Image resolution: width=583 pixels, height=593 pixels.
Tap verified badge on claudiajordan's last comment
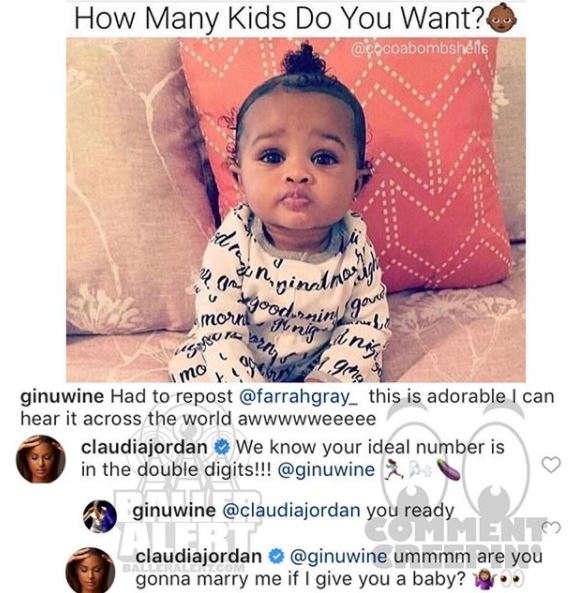coord(276,557)
